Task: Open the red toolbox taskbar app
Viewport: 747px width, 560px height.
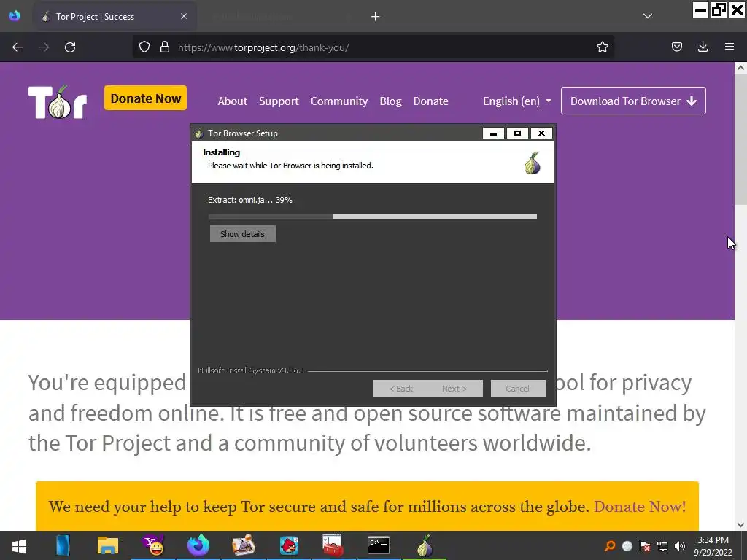Action: click(333, 545)
